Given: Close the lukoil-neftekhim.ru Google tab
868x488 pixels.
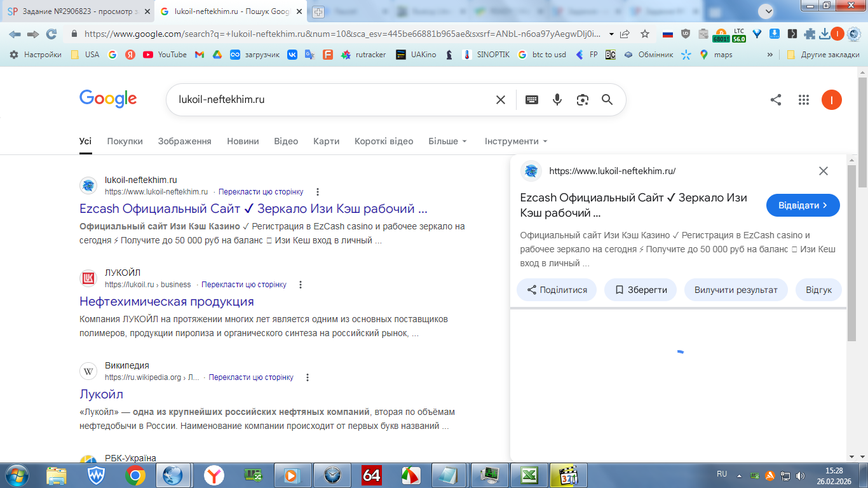Looking at the screenshot, I should pos(299,11).
